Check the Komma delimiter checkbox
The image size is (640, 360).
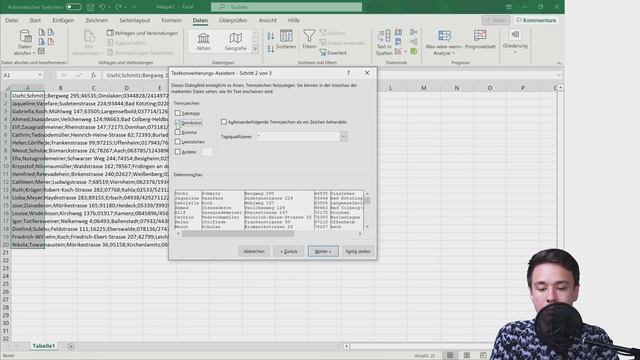178,132
